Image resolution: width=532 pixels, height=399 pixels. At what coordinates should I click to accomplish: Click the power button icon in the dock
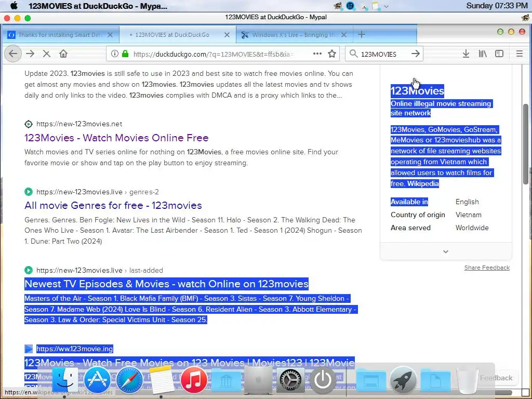[323, 380]
